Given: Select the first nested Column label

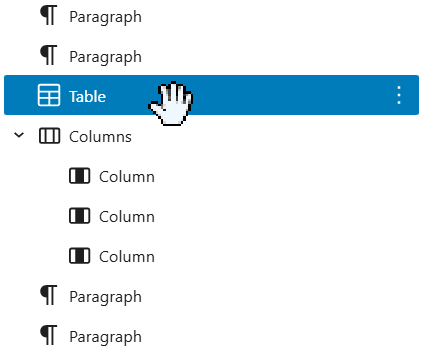Looking at the screenshot, I should coord(127,177).
